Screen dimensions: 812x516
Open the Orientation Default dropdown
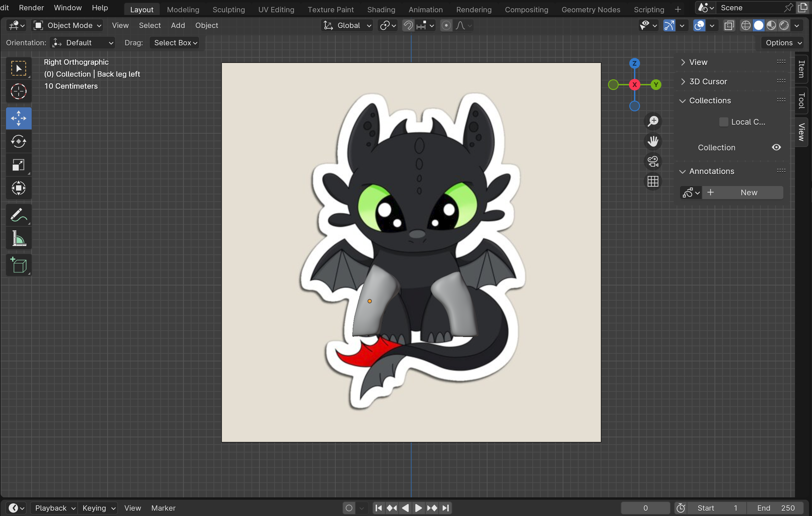[x=83, y=43]
